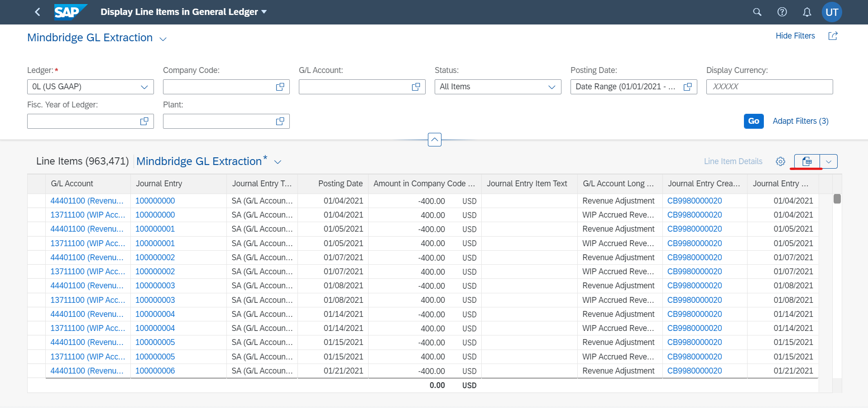Click the Mindbridge GL Extraction page title
This screenshot has height=408, width=868.
(x=90, y=38)
